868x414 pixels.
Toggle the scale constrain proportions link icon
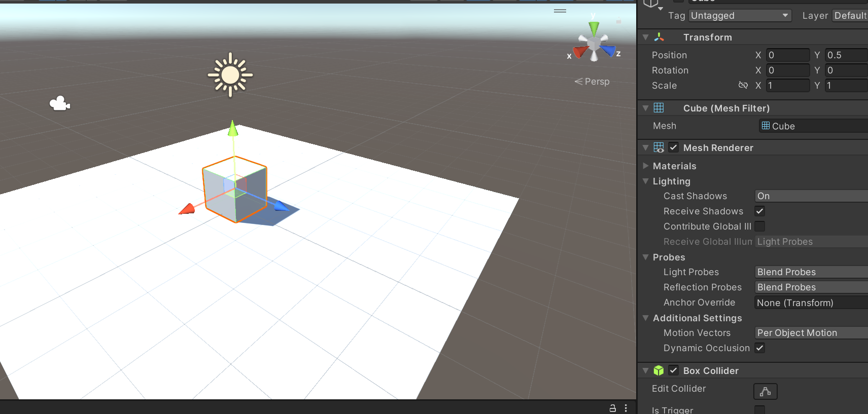(x=743, y=85)
